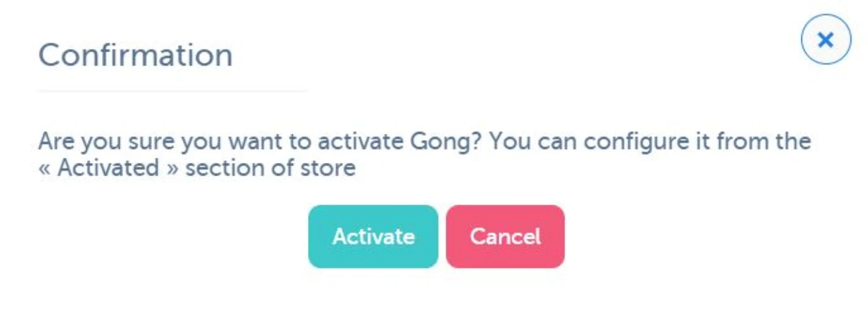Select the circular close icon

pyautogui.click(x=826, y=39)
